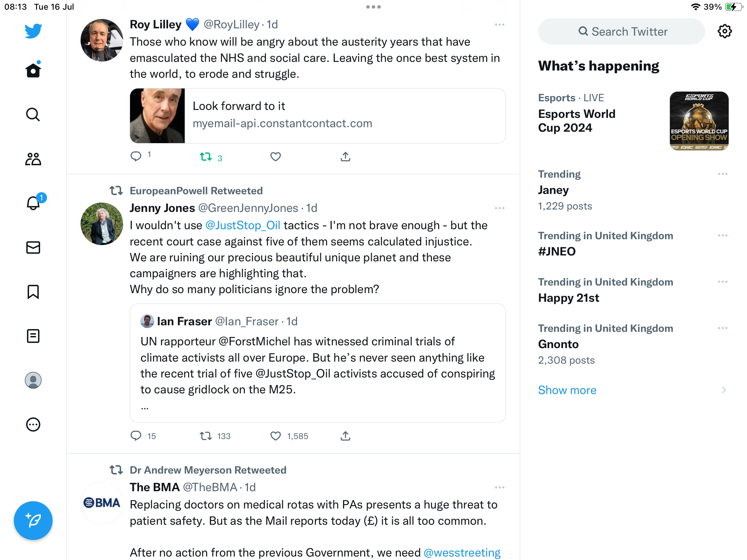Screen dimensions: 747x560
Task: Click the Search Twitter field
Action: (x=621, y=31)
